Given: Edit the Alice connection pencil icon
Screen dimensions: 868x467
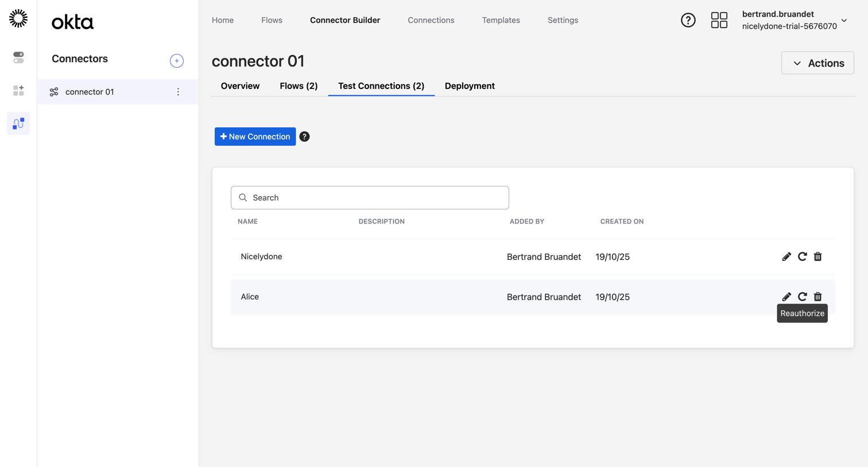Looking at the screenshot, I should click(x=786, y=297).
